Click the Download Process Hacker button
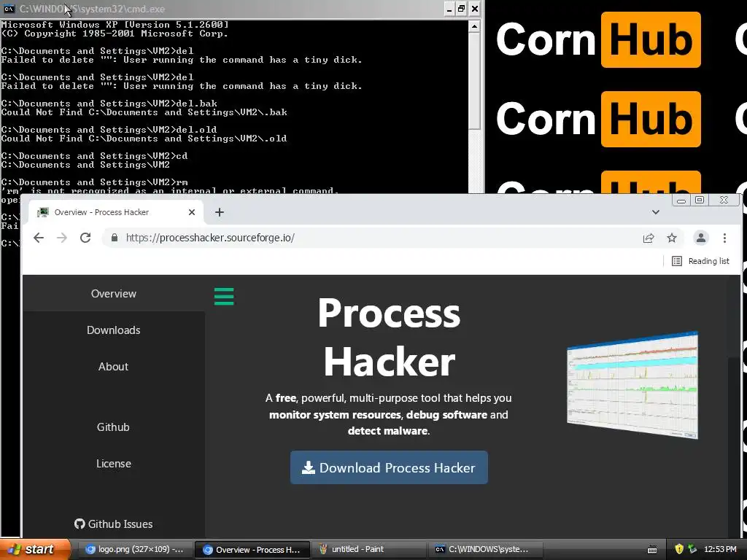This screenshot has width=747, height=560. point(389,467)
